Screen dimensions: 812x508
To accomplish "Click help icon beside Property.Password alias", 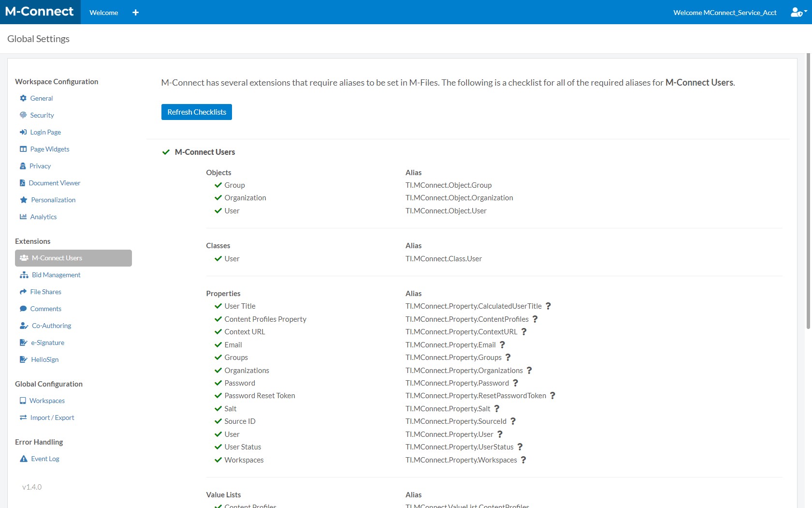I will [x=515, y=383].
